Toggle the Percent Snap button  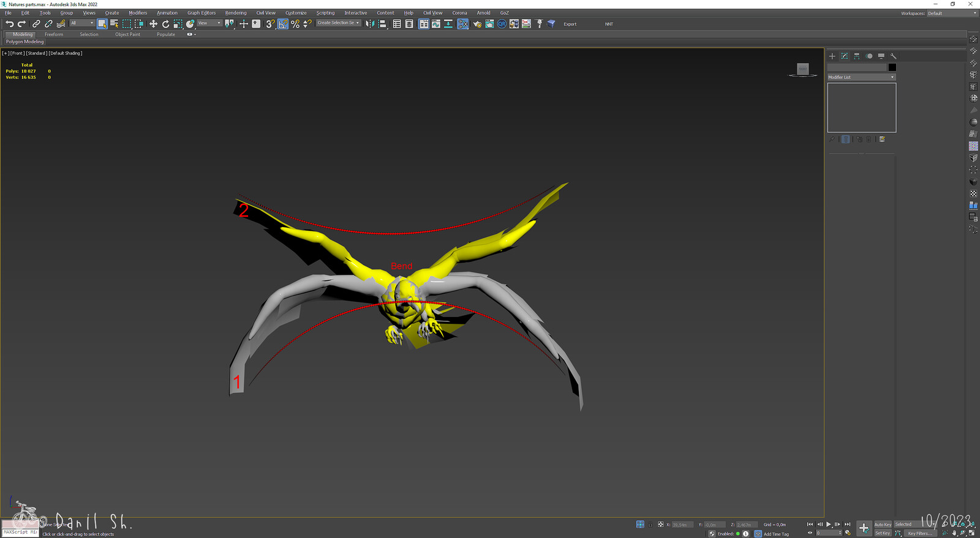coord(295,24)
